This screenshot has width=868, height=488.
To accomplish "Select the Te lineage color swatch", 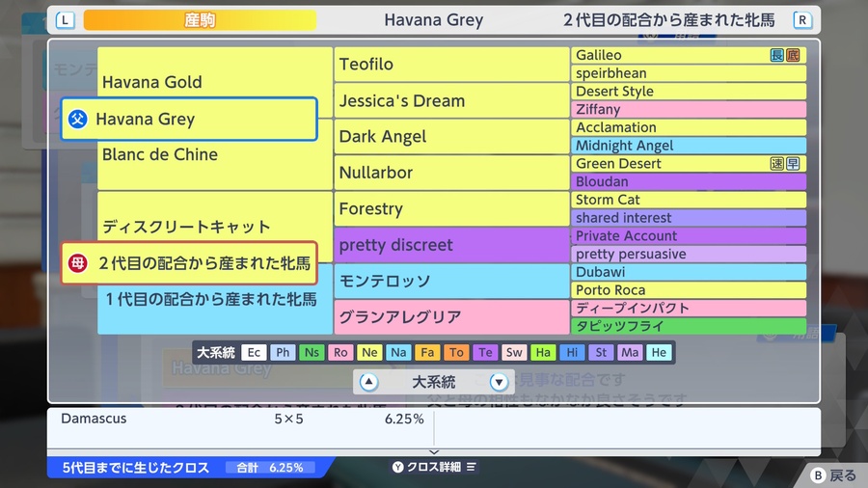I will tap(485, 352).
